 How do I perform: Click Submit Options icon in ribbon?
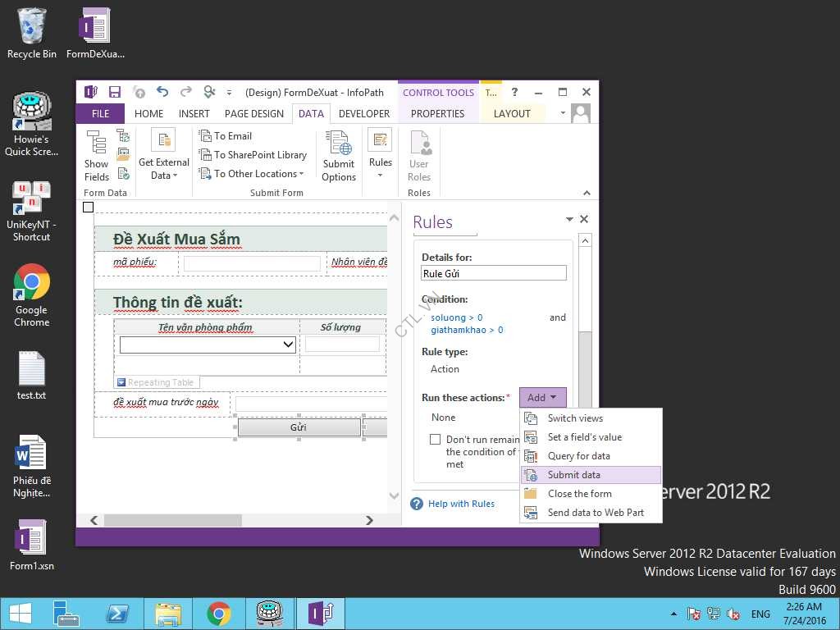(x=339, y=157)
